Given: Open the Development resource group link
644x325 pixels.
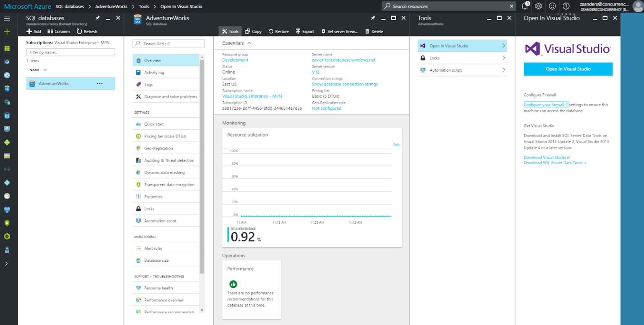Looking at the screenshot, I should pyautogui.click(x=235, y=60).
